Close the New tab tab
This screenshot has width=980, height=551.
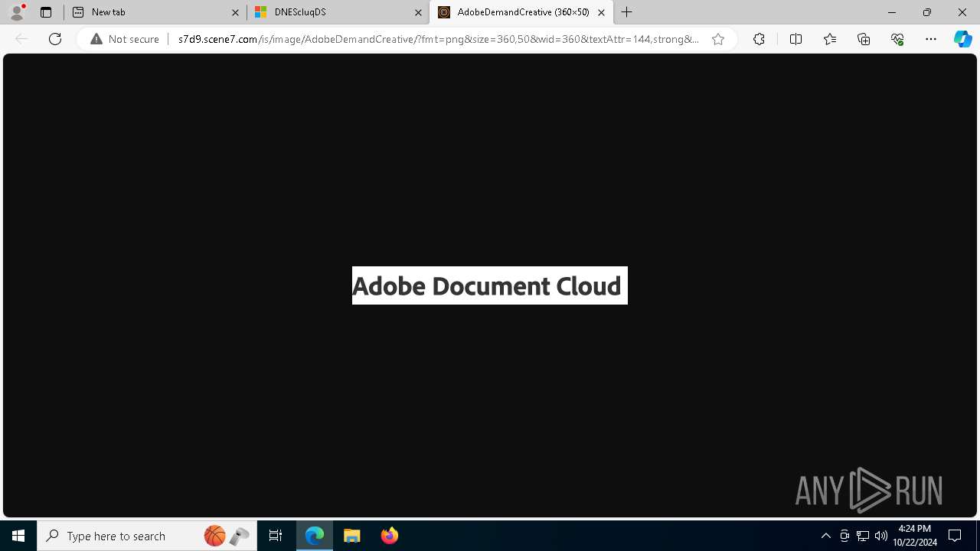point(235,12)
